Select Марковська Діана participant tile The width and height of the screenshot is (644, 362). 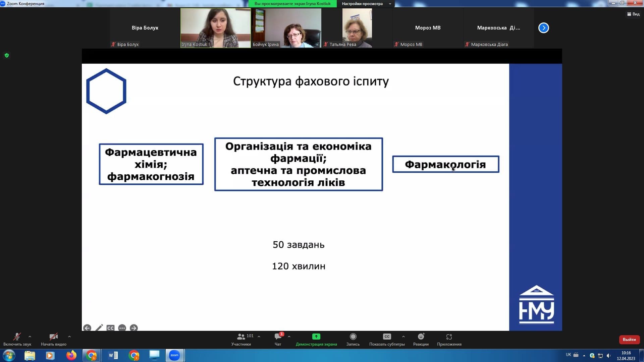tap(498, 28)
